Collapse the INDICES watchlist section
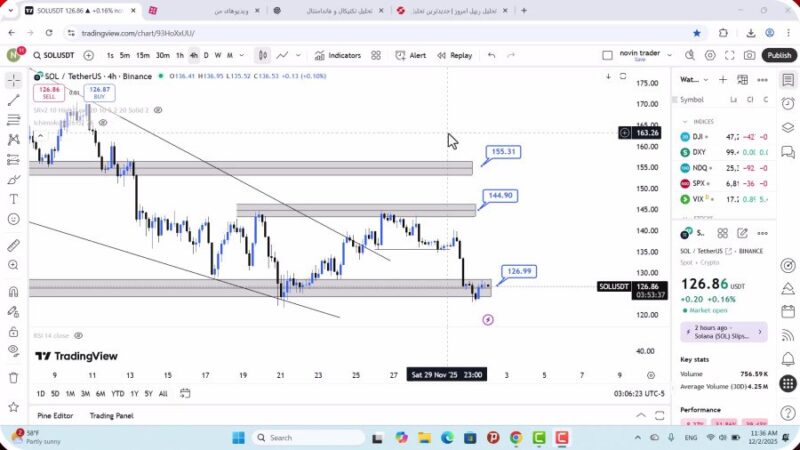The height and width of the screenshot is (450, 800). tap(685, 121)
